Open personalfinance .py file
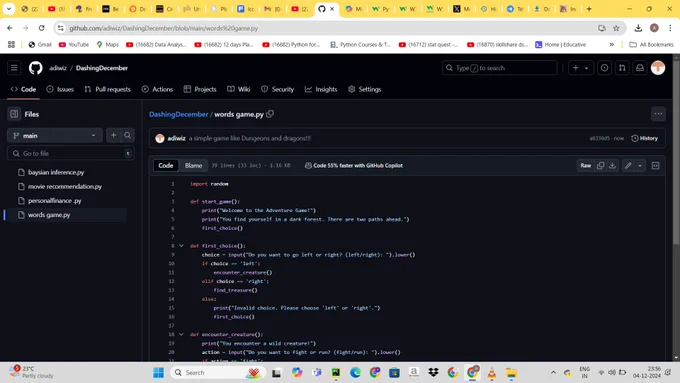680x383 pixels. point(55,201)
